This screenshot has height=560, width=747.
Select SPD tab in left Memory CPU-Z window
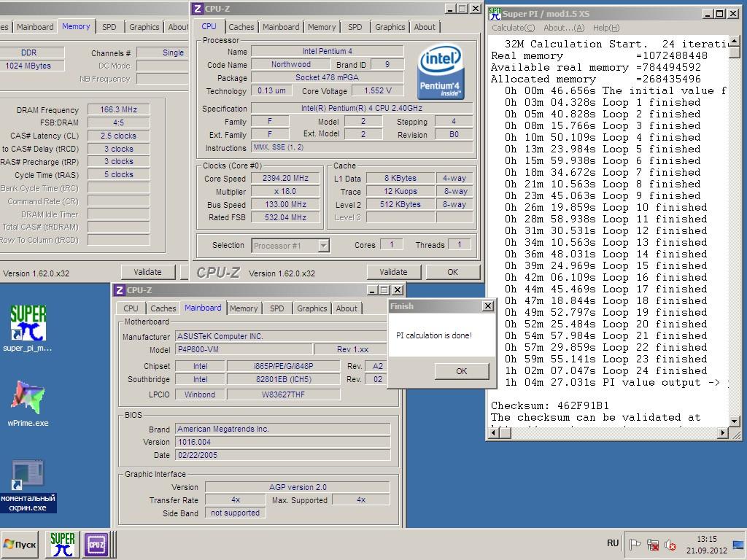click(x=109, y=27)
